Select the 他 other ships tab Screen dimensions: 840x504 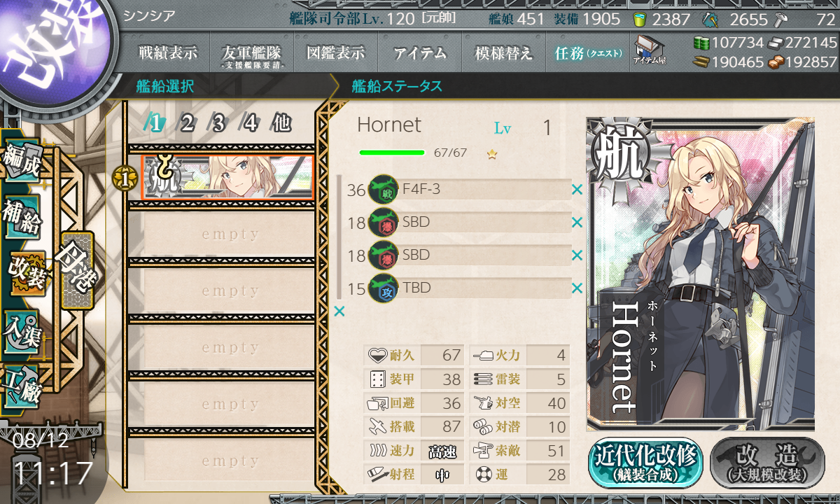pos(281,124)
